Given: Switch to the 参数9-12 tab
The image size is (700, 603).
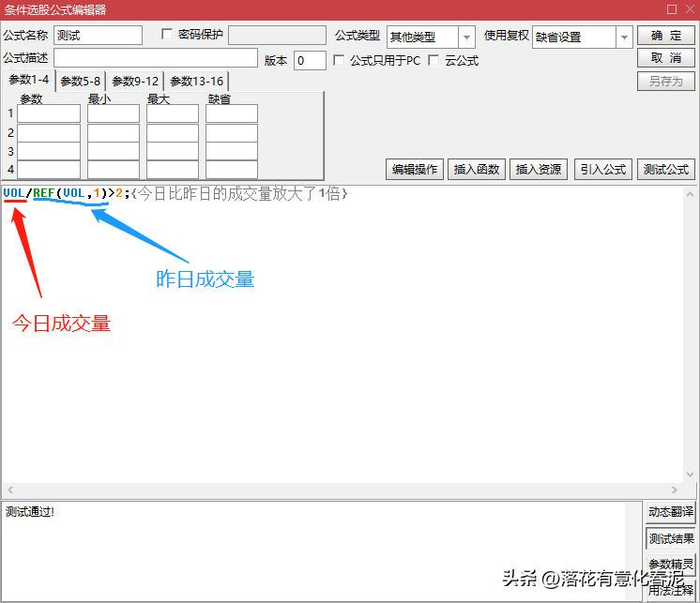Looking at the screenshot, I should coord(135,82).
